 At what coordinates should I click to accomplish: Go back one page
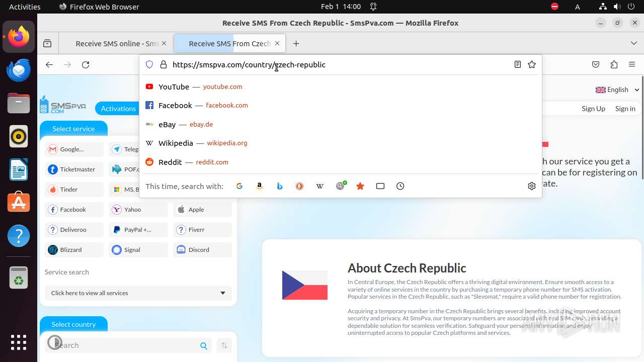49,64
